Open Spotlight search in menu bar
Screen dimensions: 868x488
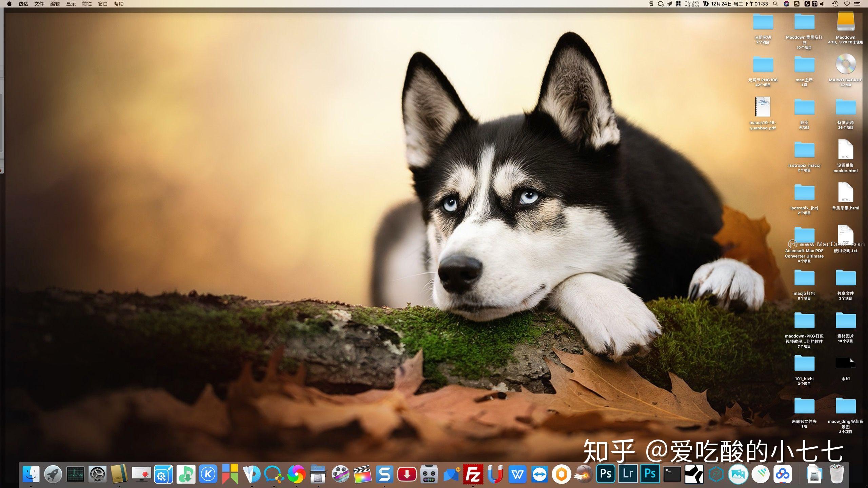point(775,4)
